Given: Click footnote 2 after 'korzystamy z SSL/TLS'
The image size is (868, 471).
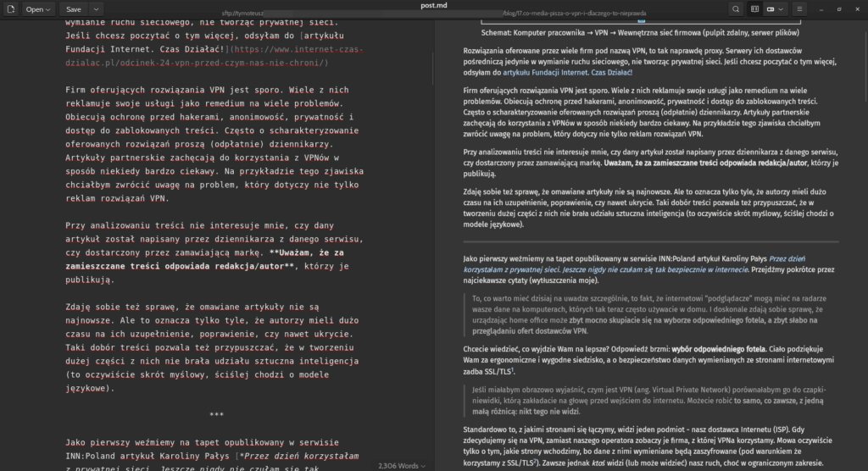Looking at the screenshot, I should [536, 461].
